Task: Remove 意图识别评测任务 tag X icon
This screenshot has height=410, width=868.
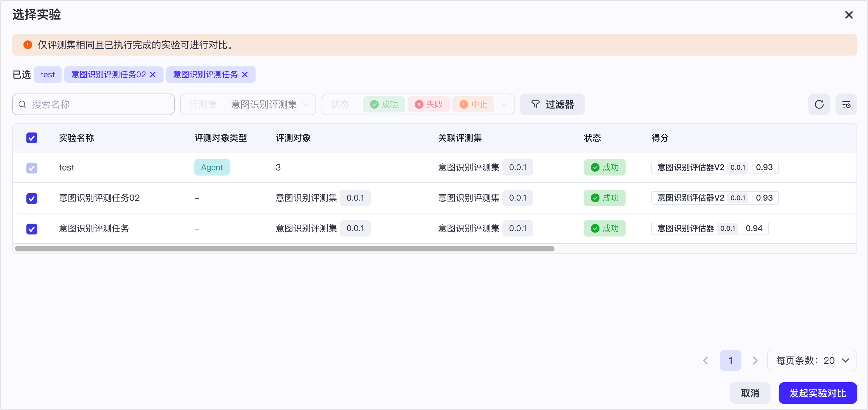Action: coord(245,75)
